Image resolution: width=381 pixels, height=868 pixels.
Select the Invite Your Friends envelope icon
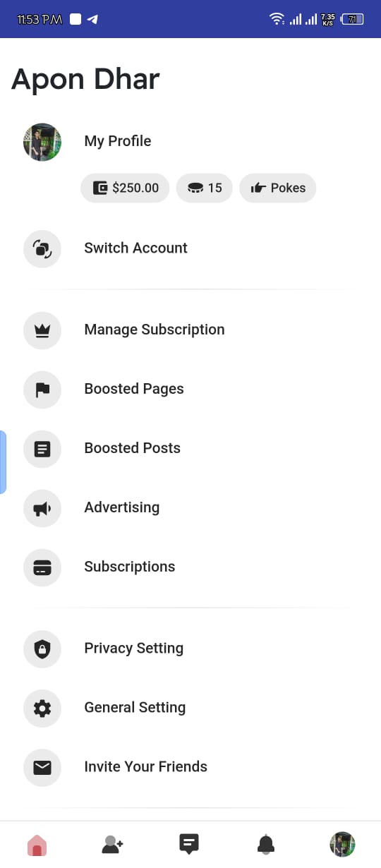(x=42, y=767)
